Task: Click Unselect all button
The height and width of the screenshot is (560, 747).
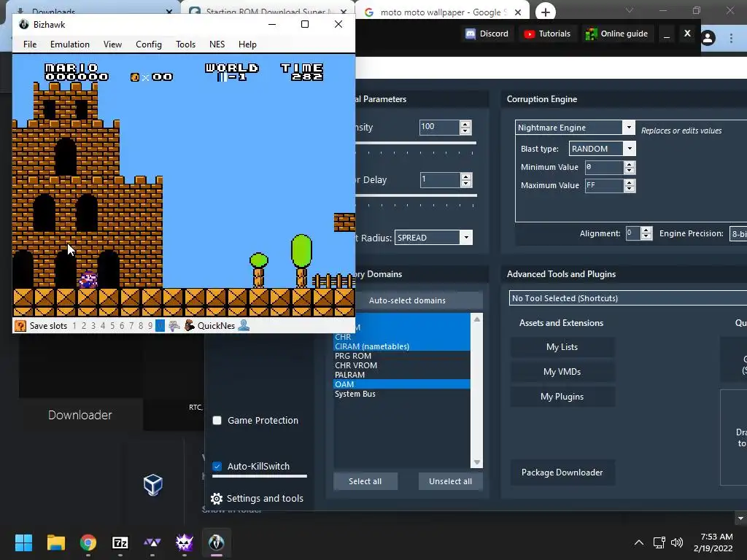Action: point(450,481)
